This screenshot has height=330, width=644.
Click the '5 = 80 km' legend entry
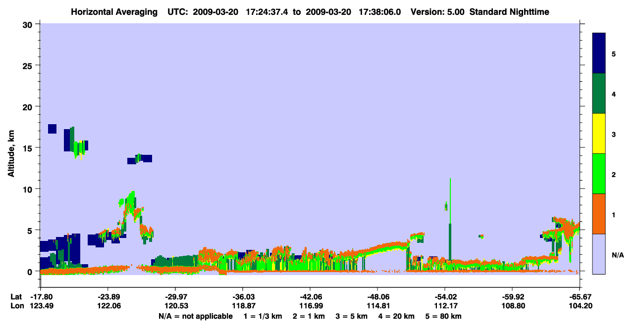443,316
